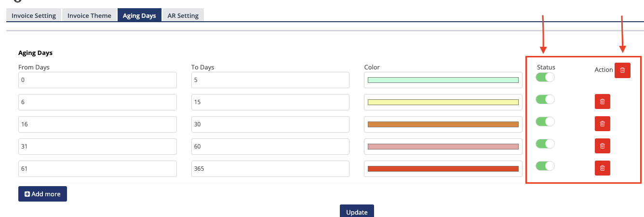Viewport: 644px width, 217px height.
Task: Remove the 16 to 30 days range
Action: click(602, 124)
